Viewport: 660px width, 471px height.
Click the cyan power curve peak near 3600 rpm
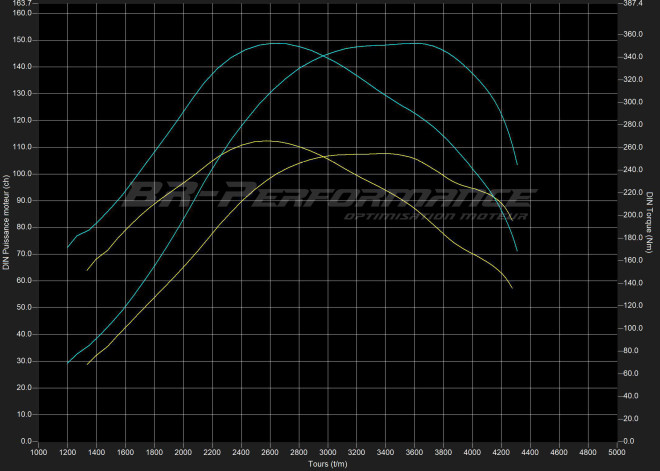(413, 43)
